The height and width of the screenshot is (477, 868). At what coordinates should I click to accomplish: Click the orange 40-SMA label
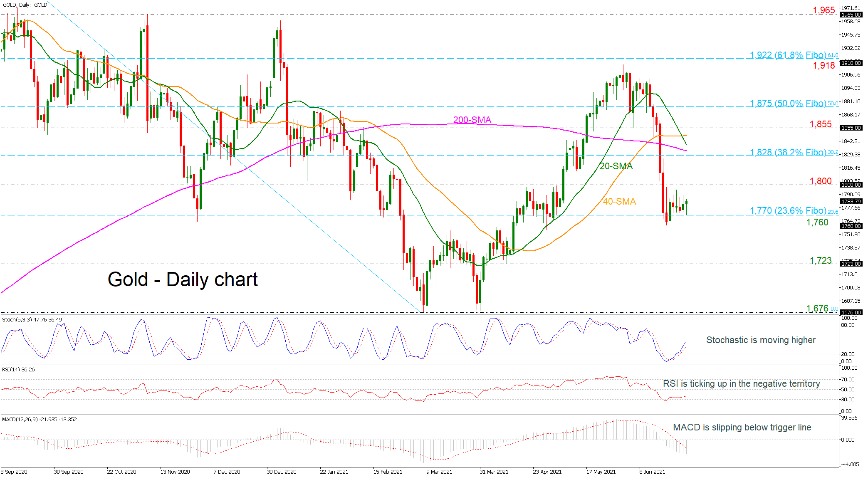pos(619,201)
